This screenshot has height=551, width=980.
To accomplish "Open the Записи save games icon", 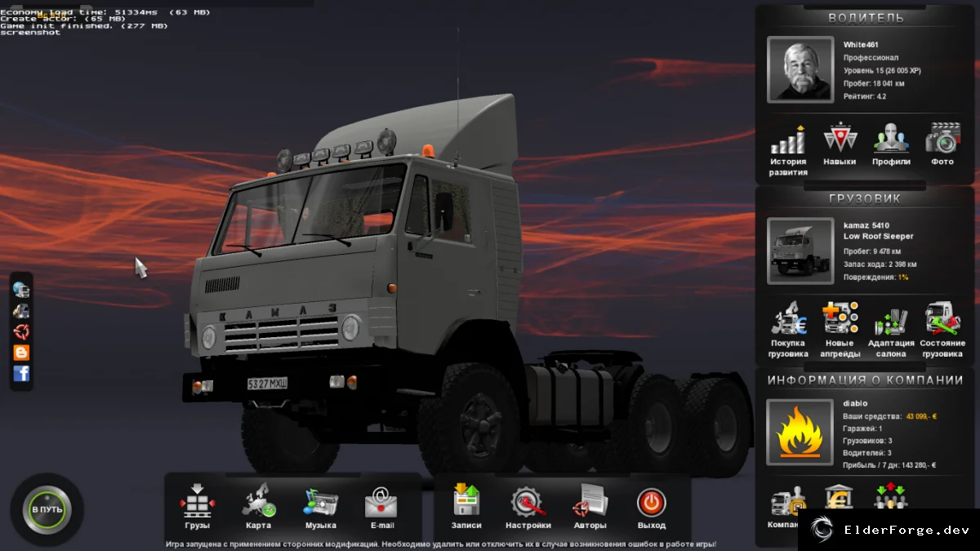I will pyautogui.click(x=466, y=500).
